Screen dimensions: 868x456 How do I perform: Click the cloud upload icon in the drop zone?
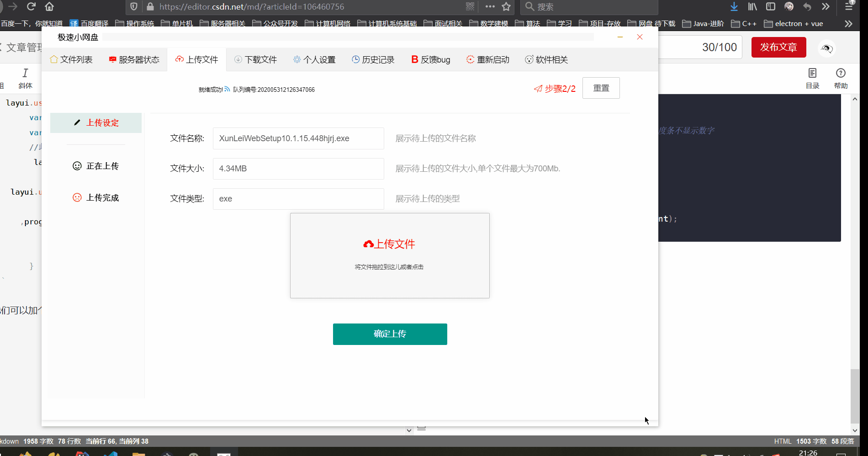pos(369,244)
